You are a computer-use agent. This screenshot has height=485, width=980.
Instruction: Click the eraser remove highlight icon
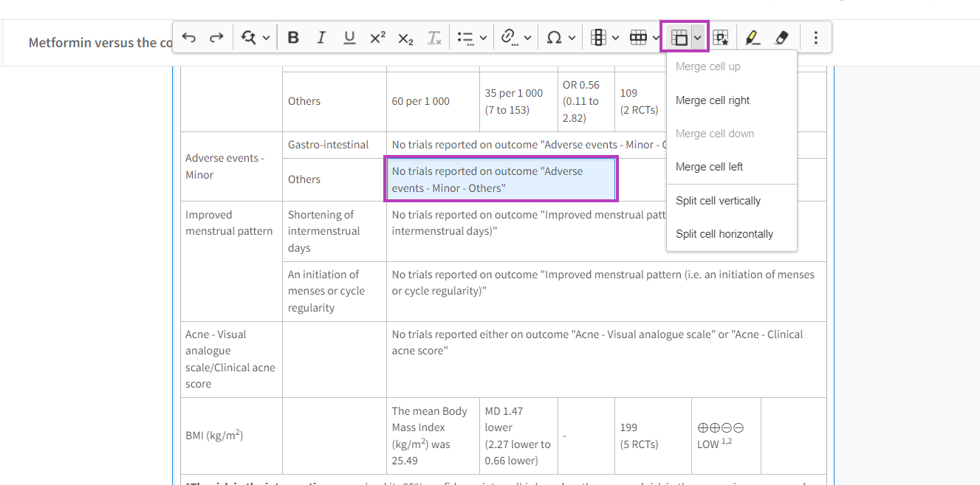coord(782,38)
